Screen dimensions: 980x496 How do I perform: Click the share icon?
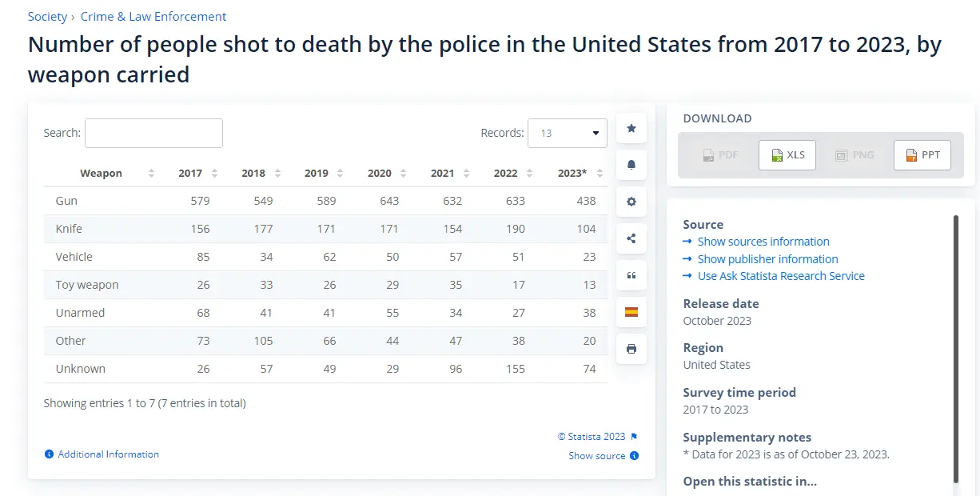(x=631, y=238)
